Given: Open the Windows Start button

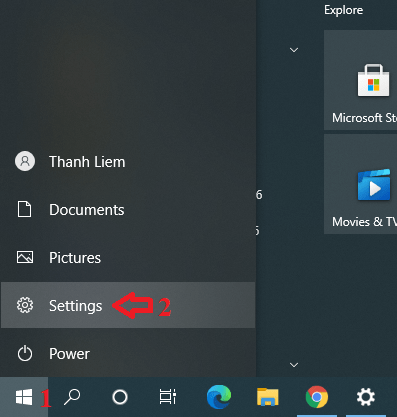Looking at the screenshot, I should coord(24,397).
